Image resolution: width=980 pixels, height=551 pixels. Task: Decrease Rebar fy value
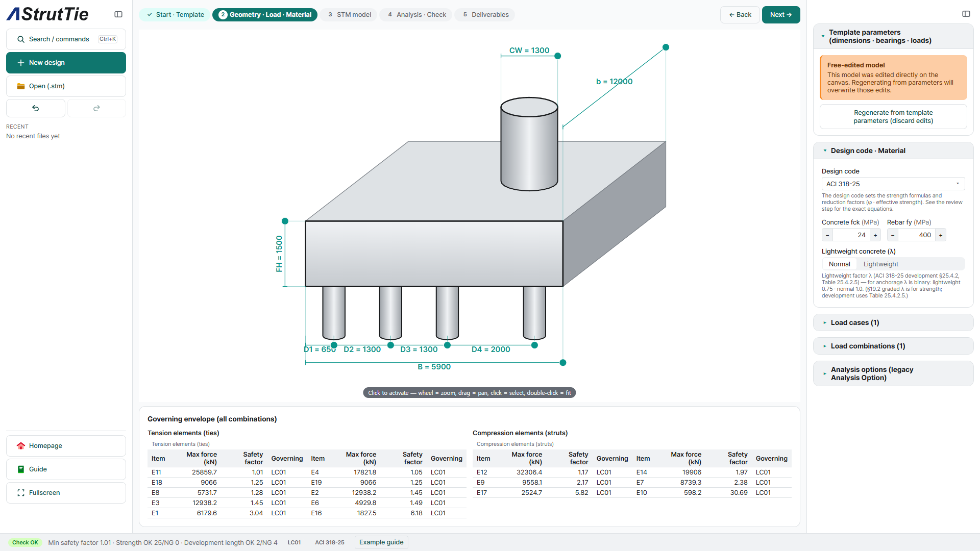tap(893, 235)
